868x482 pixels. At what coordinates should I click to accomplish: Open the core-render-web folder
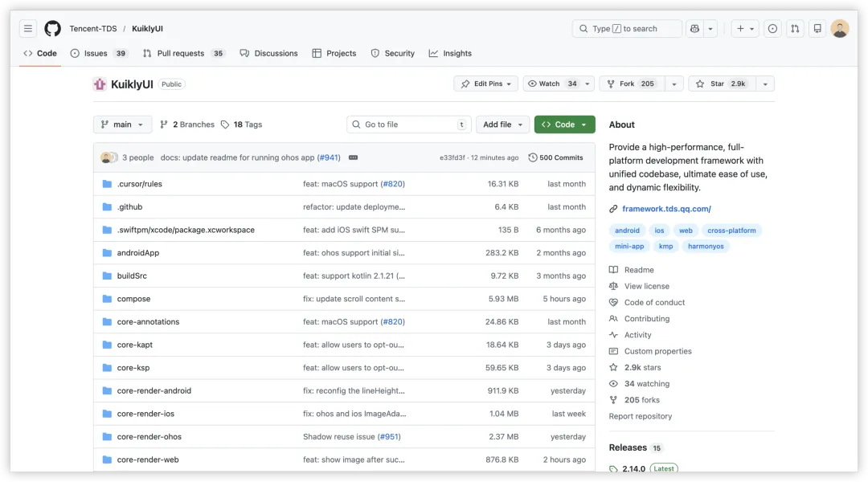(147, 460)
